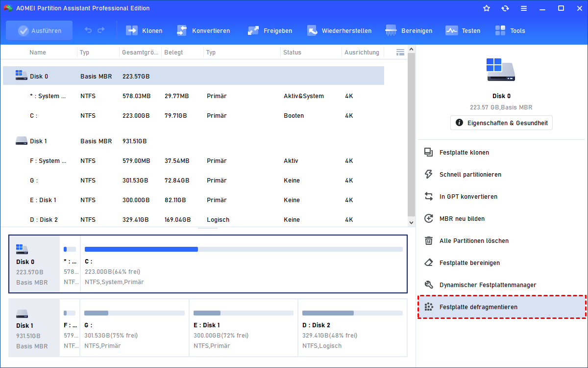Select the Disk 0 row in list
This screenshot has width=588, height=368.
tap(194, 76)
